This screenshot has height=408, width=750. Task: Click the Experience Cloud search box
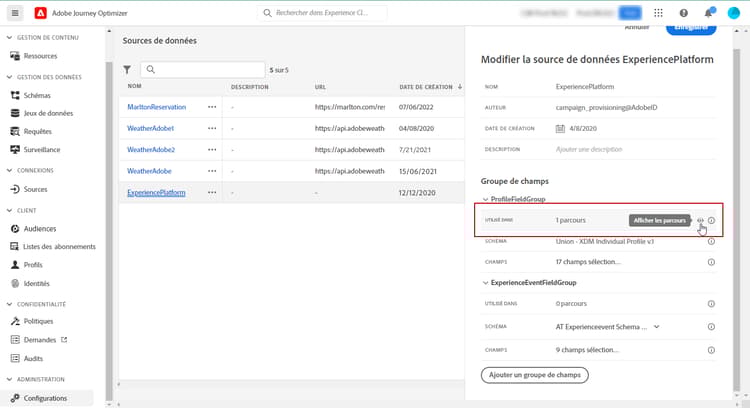323,13
